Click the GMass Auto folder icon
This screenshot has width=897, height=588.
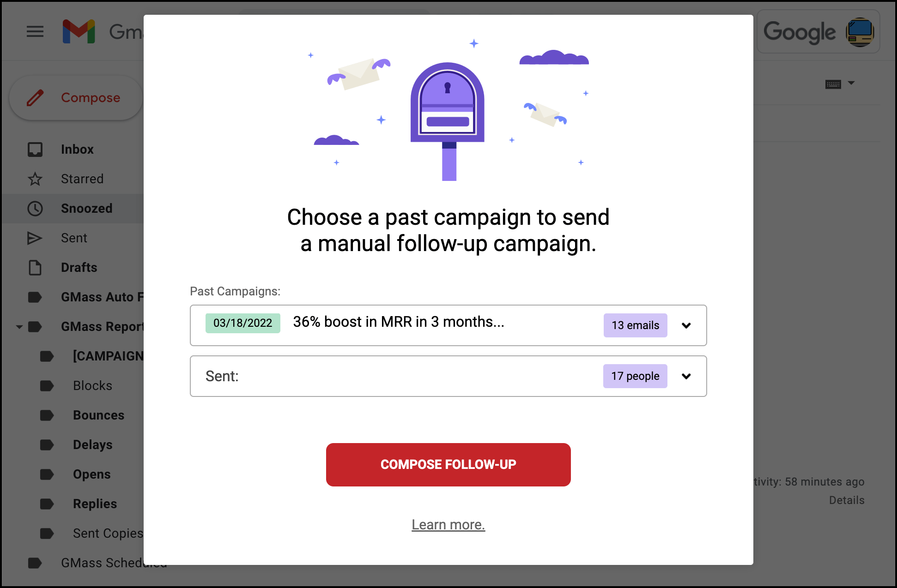point(34,297)
